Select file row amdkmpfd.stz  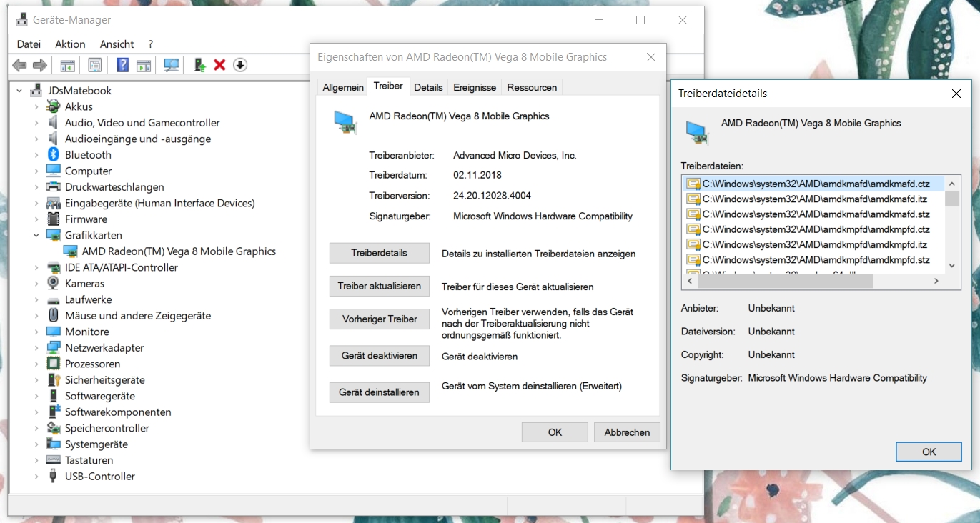coord(813,259)
